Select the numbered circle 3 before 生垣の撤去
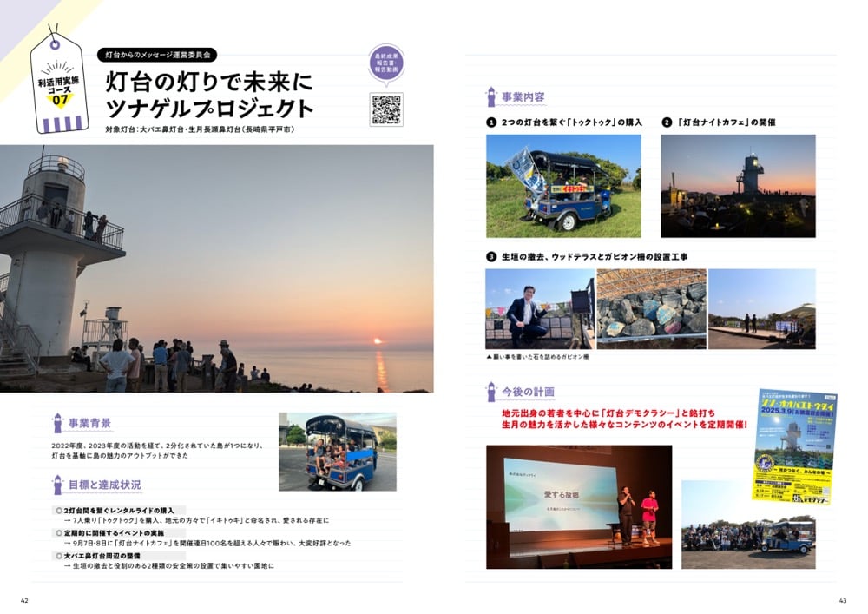Viewport: 868px width, 614px height. pyautogui.click(x=491, y=257)
